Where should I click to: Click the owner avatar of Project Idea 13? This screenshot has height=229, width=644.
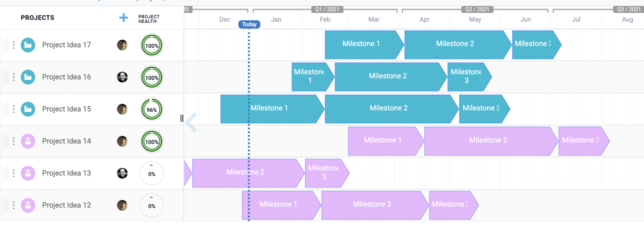point(122,173)
